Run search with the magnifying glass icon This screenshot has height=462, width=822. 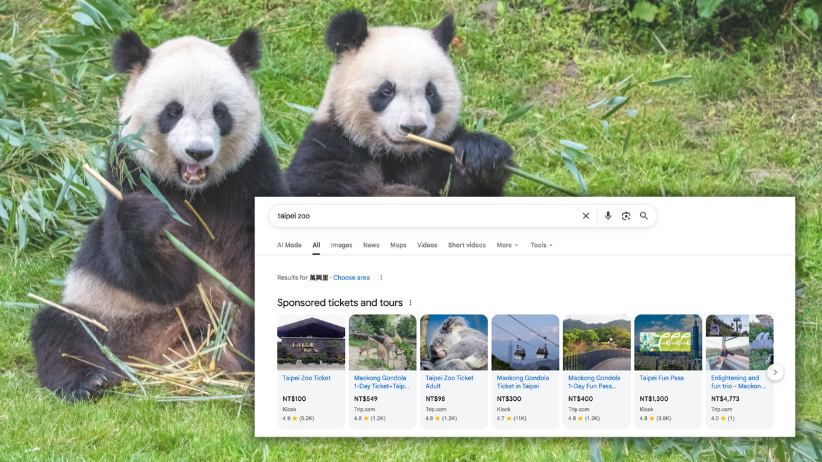point(644,216)
